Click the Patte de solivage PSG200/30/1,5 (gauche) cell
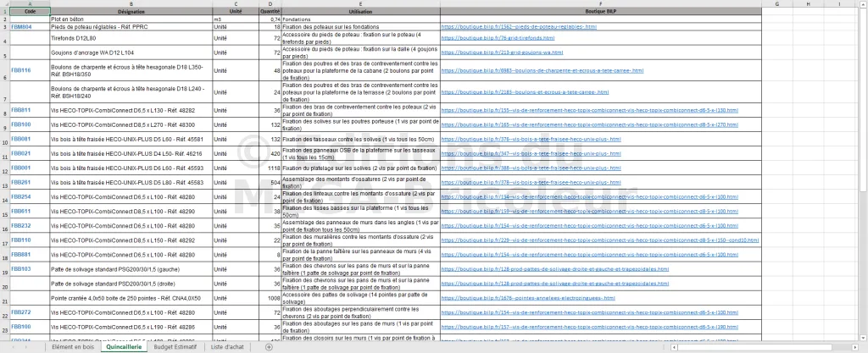This screenshot has width=868, height=353. pos(131,269)
